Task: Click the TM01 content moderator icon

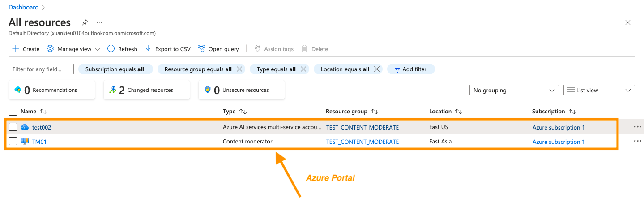Action: [25, 141]
